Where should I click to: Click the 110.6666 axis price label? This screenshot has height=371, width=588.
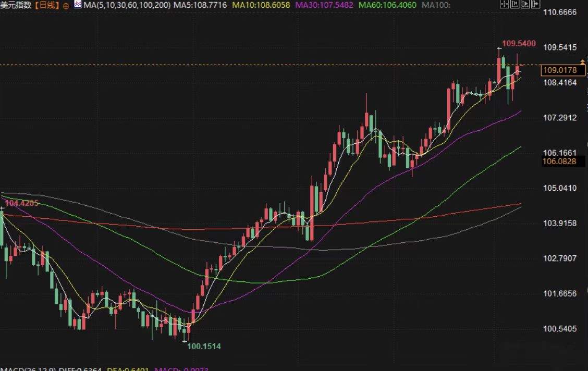pyautogui.click(x=560, y=13)
